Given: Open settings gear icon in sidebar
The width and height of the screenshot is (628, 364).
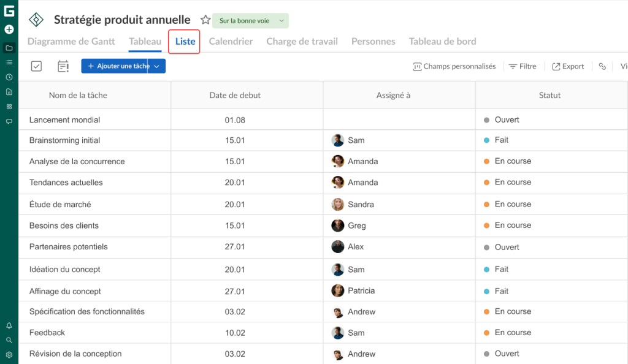Looking at the screenshot, I should coord(9,355).
